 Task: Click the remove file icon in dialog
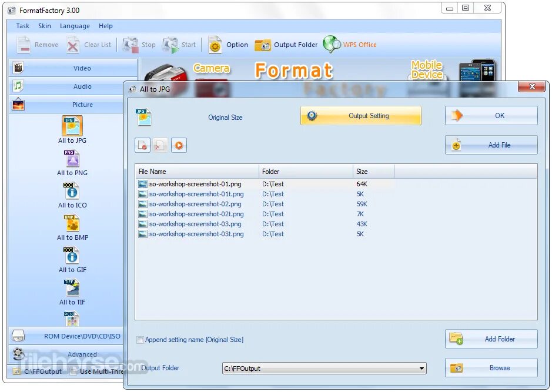143,145
